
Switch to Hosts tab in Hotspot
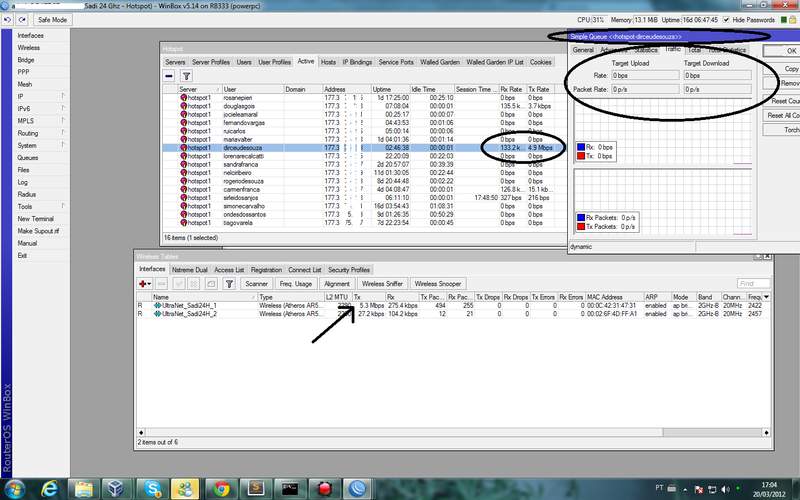(x=329, y=62)
